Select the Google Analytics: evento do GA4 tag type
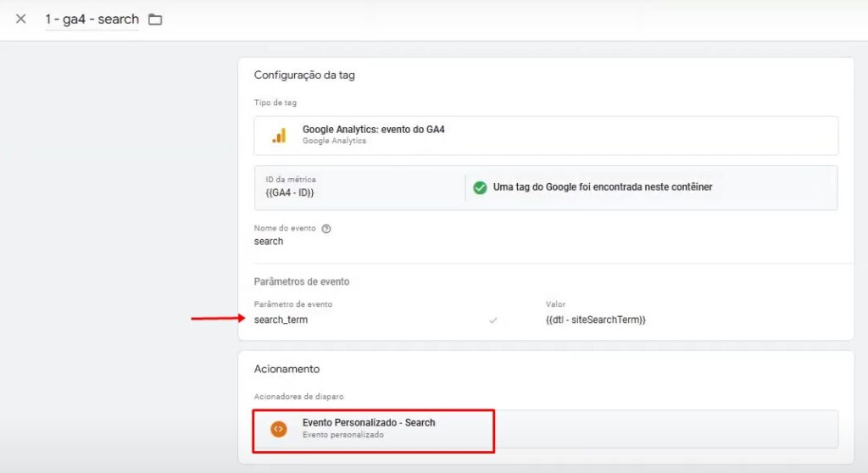Viewport: 868px width, 473px height. 546,135
